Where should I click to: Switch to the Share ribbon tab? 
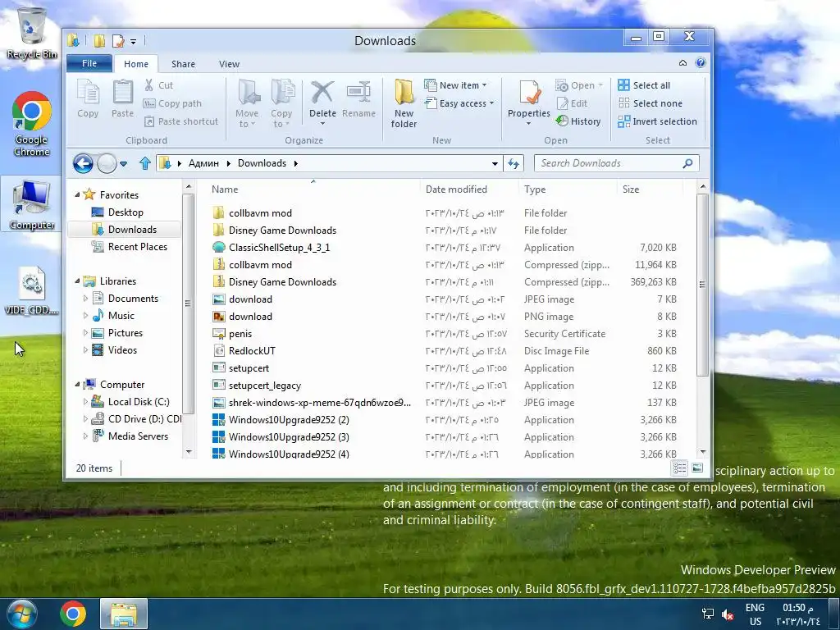(183, 64)
